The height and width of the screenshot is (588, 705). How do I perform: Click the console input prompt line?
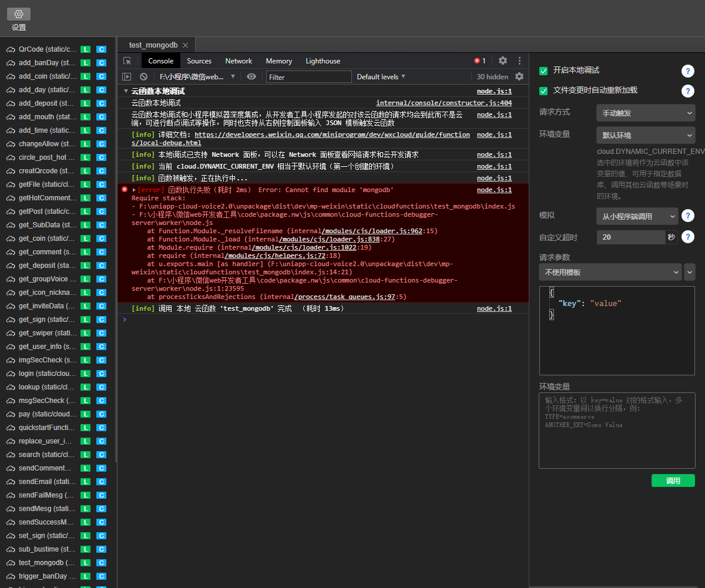(x=323, y=320)
